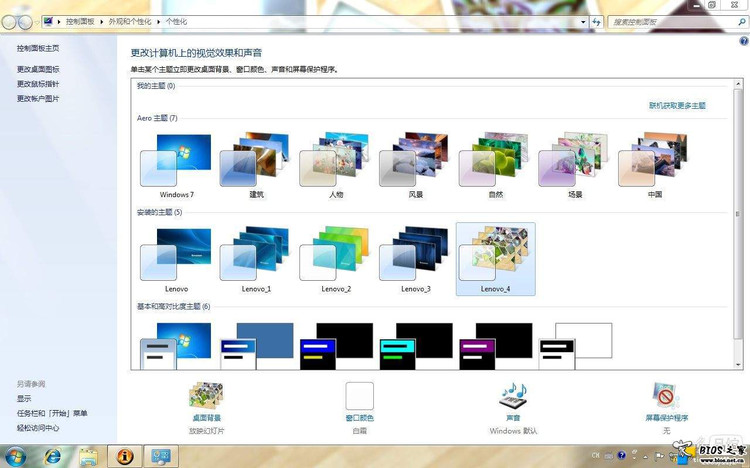Choose the 自然 theme
The height and width of the screenshot is (468, 750).
click(x=495, y=166)
